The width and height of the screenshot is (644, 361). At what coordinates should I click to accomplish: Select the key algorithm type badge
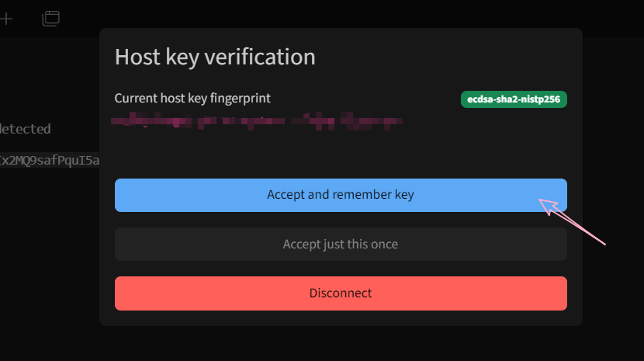click(x=514, y=99)
